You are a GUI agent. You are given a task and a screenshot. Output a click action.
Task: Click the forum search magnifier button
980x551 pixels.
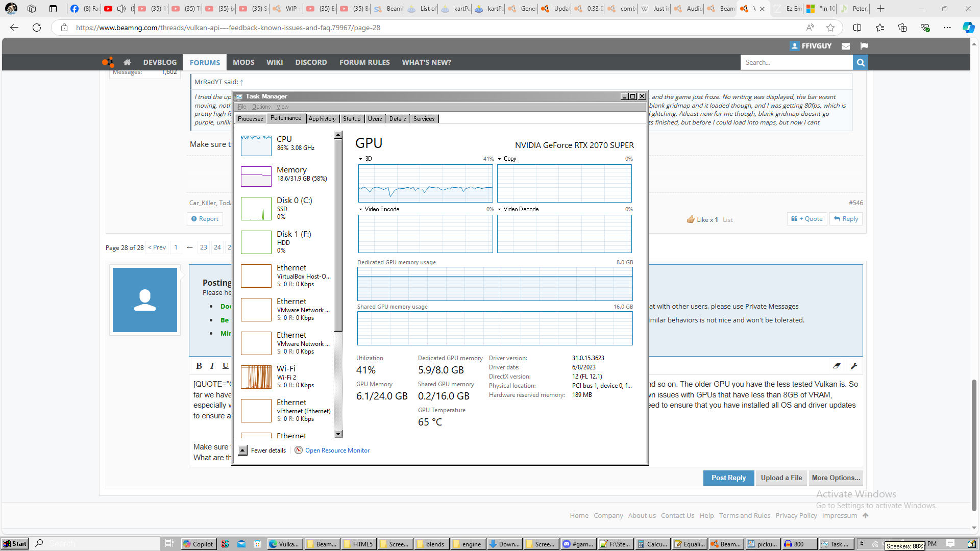[861, 62]
